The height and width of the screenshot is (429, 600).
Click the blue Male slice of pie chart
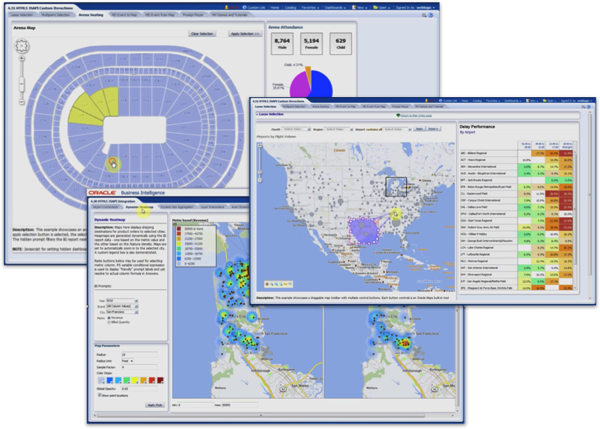point(321,85)
